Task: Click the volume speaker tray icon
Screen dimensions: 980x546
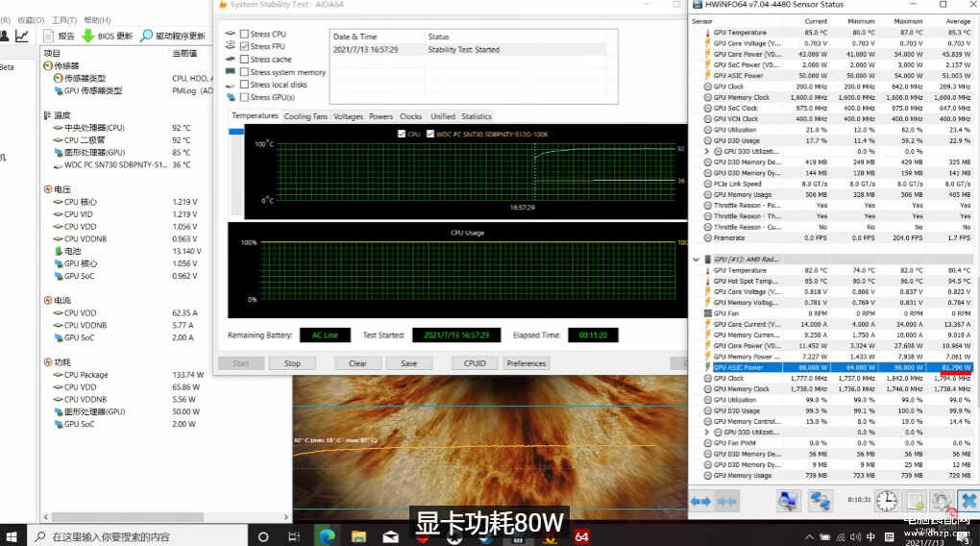Action: 855,536
